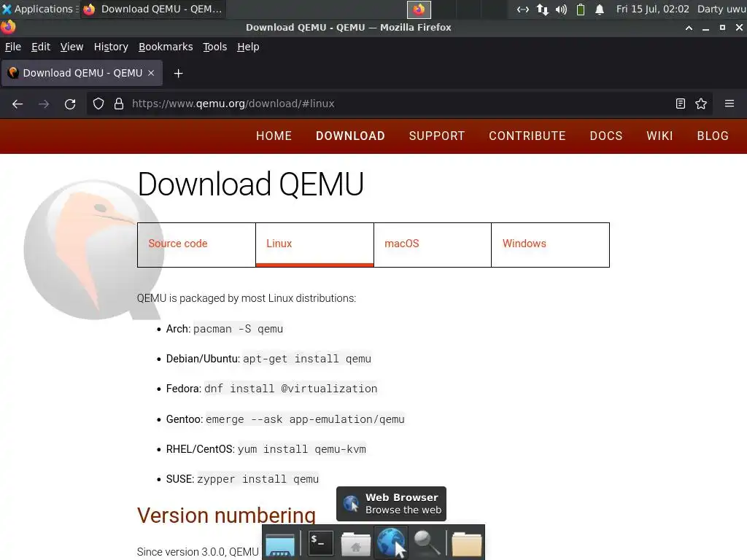Go back using the Firefox back arrow
The image size is (747, 560).
click(x=18, y=104)
